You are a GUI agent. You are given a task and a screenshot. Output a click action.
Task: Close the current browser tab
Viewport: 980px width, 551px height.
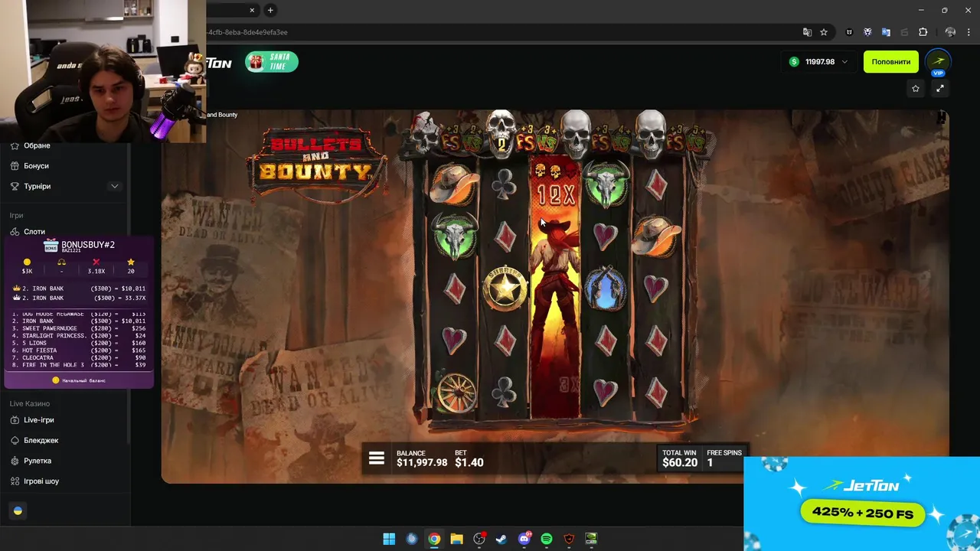pos(252,10)
